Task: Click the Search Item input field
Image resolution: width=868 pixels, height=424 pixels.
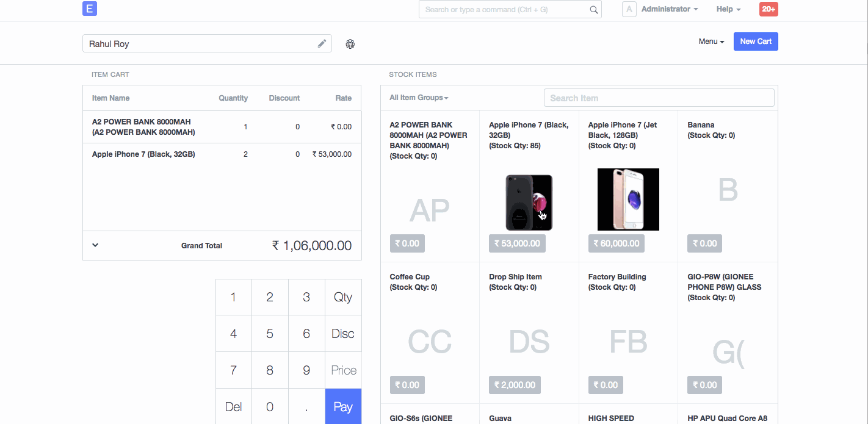Action: 659,98
